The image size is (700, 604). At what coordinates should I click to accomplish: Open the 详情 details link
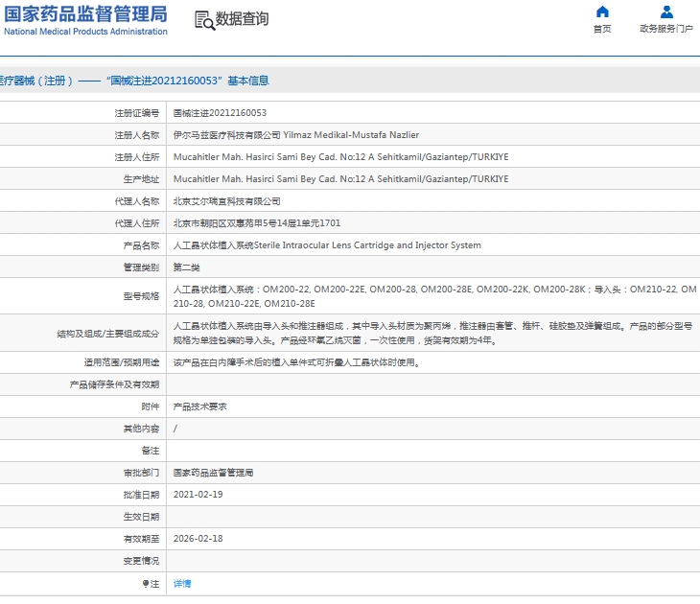(182, 584)
